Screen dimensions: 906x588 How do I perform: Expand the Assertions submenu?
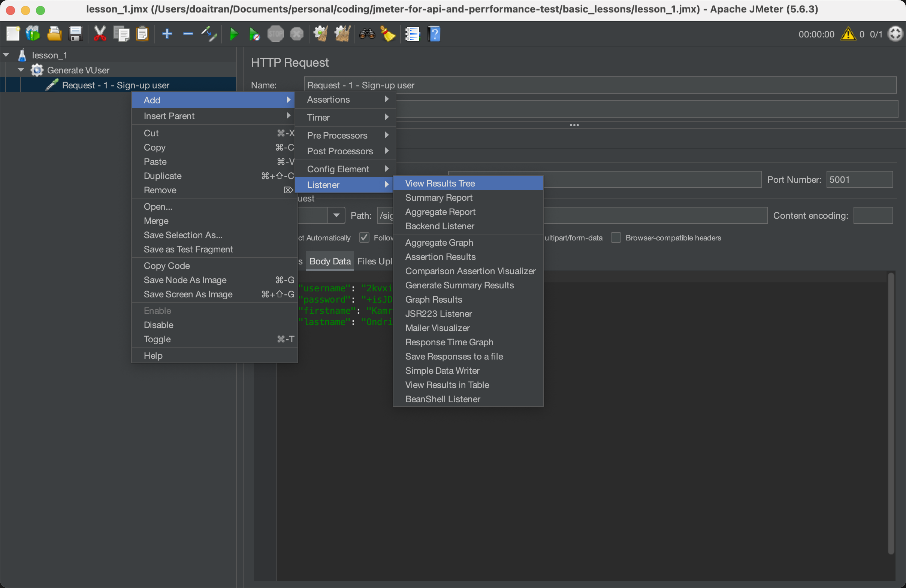click(345, 99)
